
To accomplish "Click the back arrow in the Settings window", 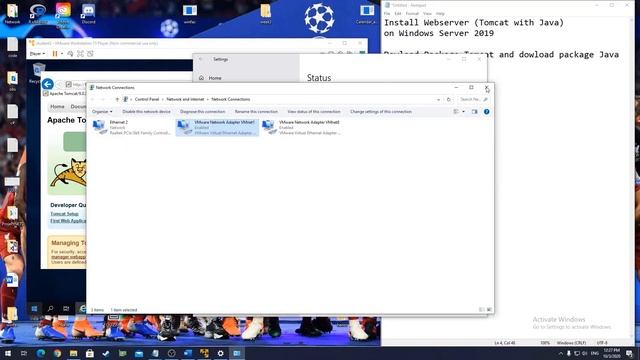I will 201,59.
